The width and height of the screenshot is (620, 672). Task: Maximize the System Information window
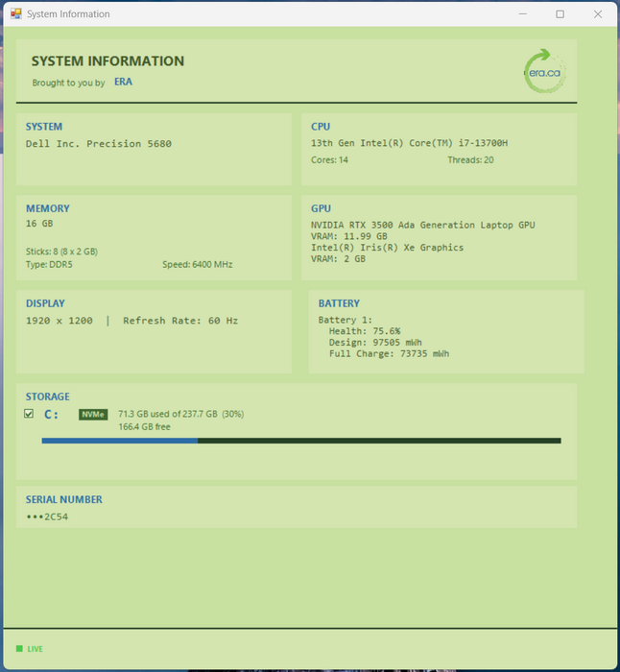click(x=560, y=14)
